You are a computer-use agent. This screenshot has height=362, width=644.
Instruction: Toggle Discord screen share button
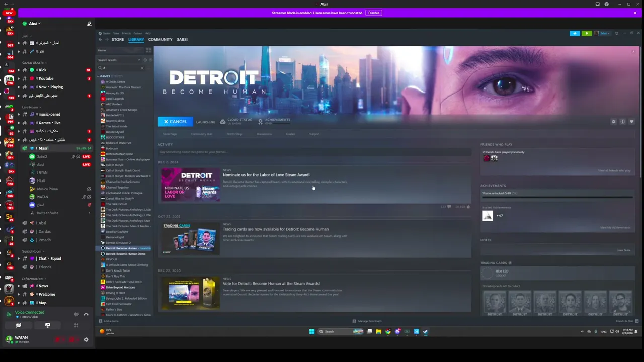tap(47, 325)
